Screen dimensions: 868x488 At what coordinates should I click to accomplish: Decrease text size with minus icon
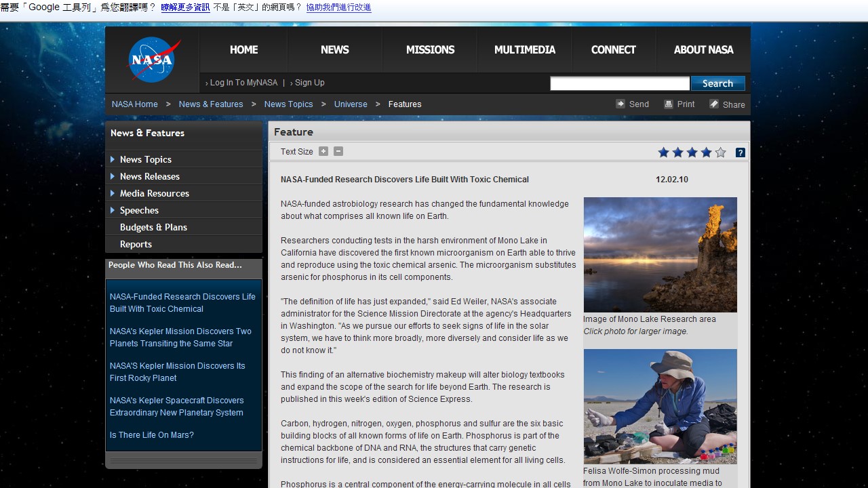pyautogui.click(x=338, y=151)
